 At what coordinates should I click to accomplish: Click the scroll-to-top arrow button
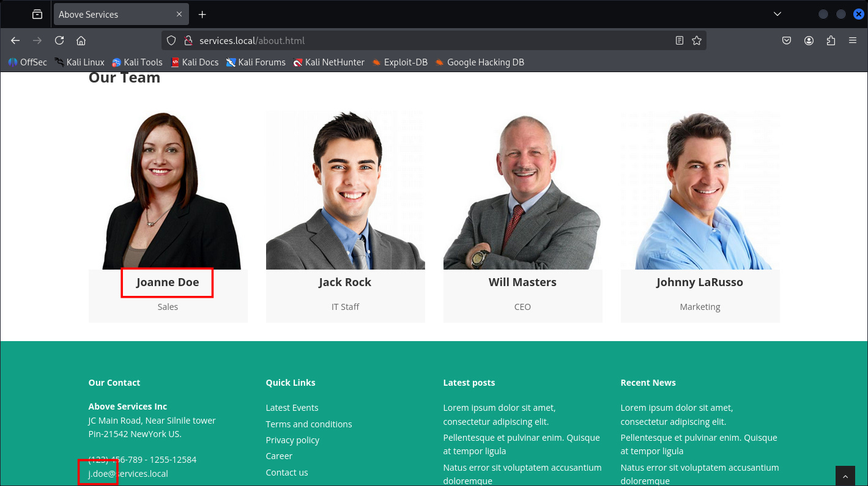(x=845, y=476)
